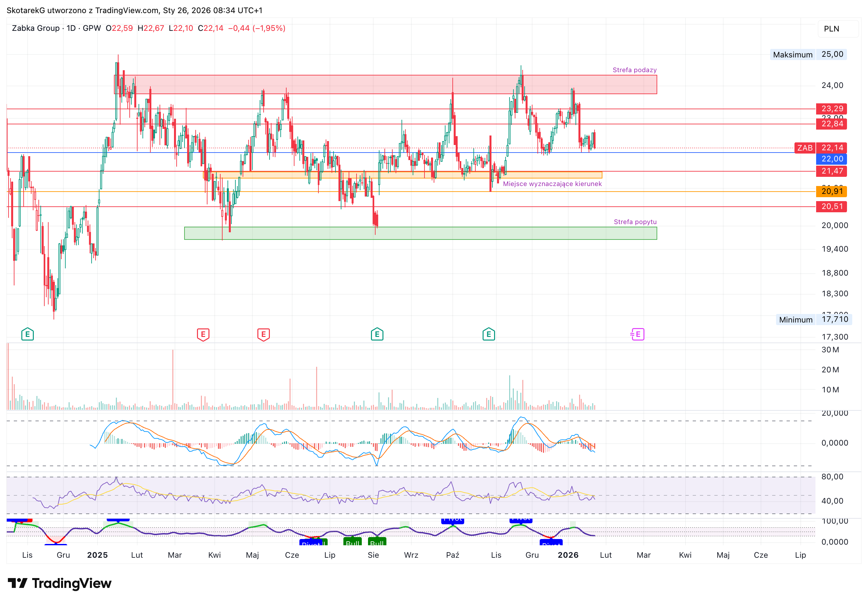Viewport: 868px width, 603px height.
Task: Click the red 22,14 current price label
Action: click(x=831, y=148)
